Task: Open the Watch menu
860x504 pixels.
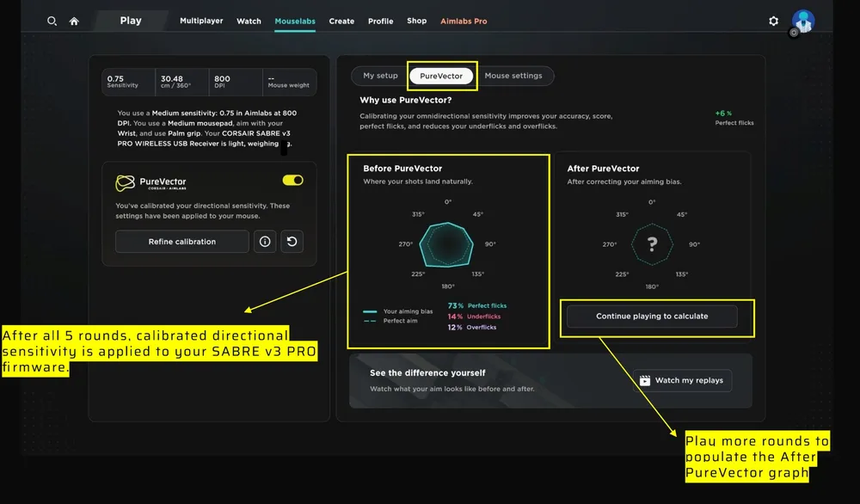Action: click(x=249, y=21)
